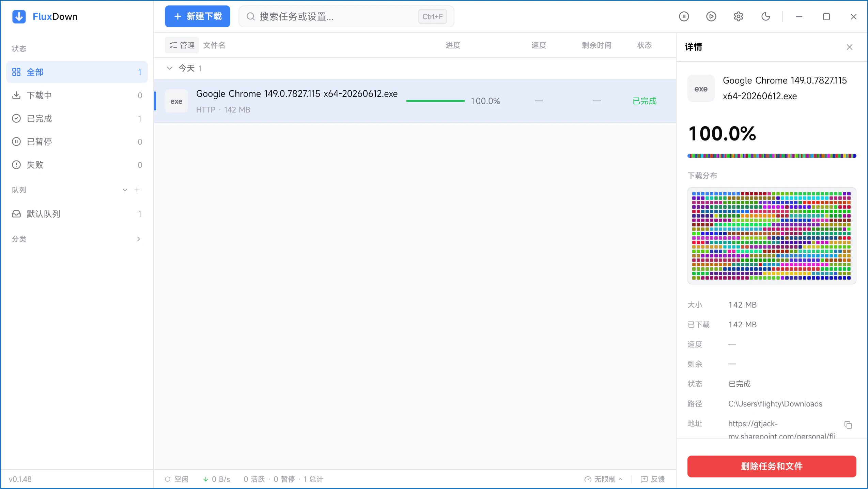Viewport: 868px width, 489px height.
Task: Click the 100.0% large percentage in details
Action: pos(722,133)
